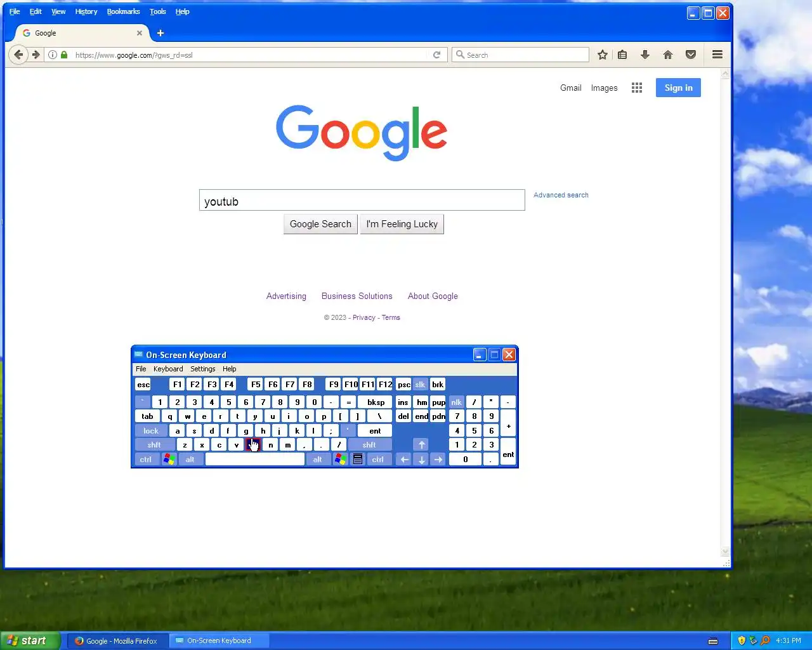Close the Google tab
Image resolution: width=812 pixels, height=650 pixels.
click(x=140, y=33)
